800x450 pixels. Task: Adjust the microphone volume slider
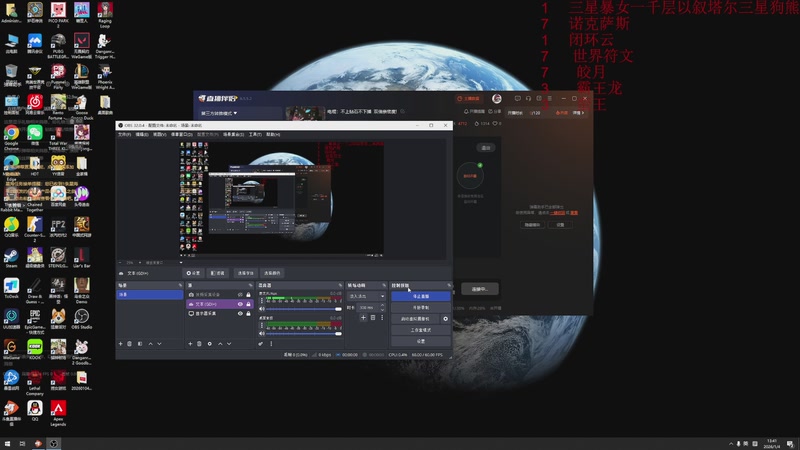[304, 309]
